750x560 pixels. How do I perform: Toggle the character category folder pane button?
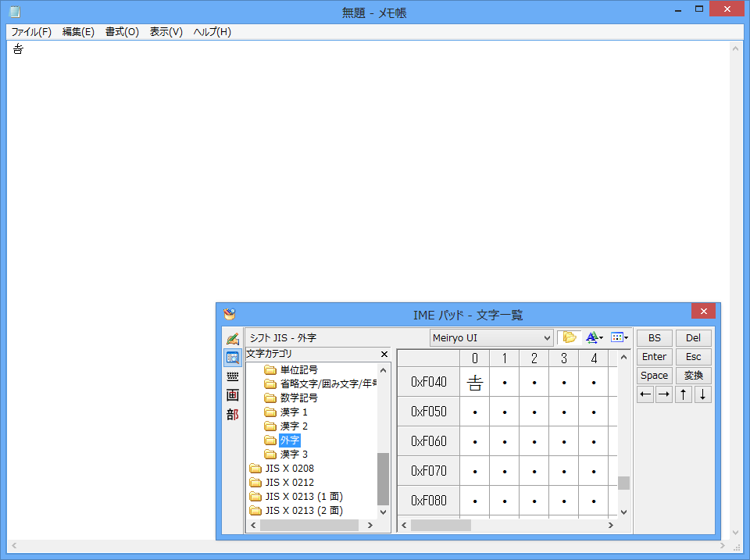pyautogui.click(x=569, y=337)
